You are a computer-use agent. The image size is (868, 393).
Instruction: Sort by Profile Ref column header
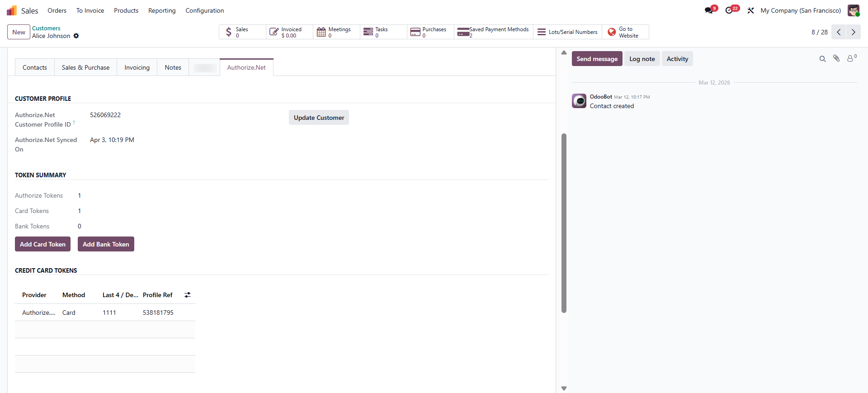158,295
